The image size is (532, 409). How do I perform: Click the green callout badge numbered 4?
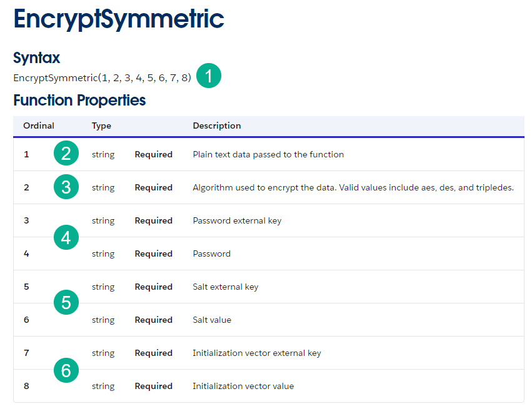(66, 237)
